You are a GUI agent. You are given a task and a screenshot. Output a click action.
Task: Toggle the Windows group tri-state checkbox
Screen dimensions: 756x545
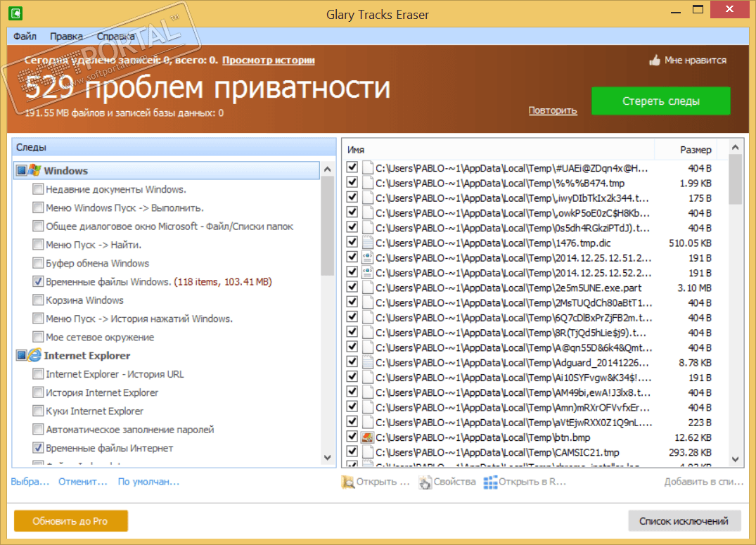click(22, 170)
